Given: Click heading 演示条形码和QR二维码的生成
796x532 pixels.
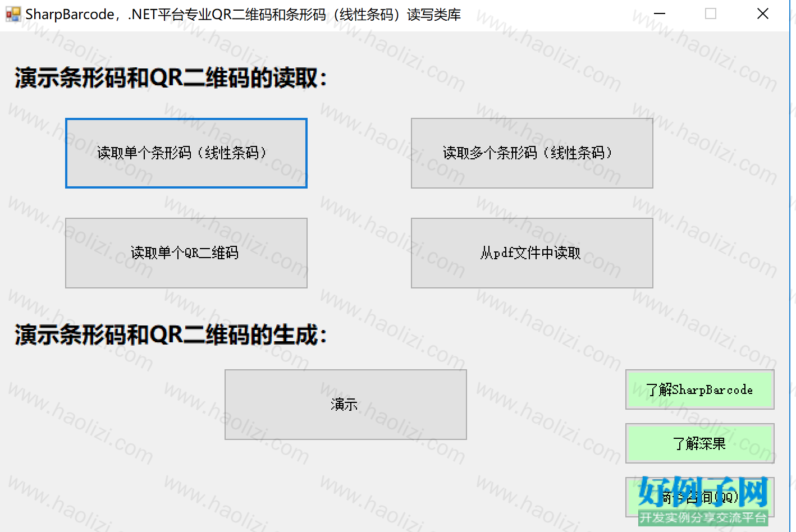Looking at the screenshot, I should 171,335.
